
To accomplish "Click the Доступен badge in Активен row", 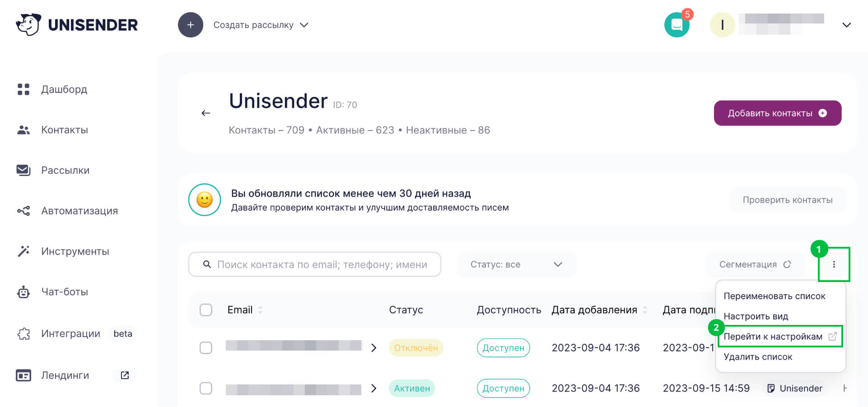I will point(503,388).
